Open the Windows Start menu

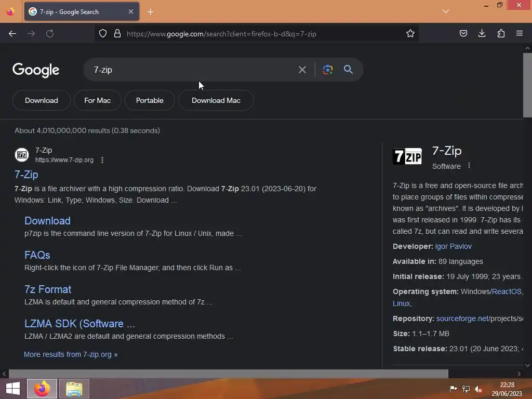point(13,389)
